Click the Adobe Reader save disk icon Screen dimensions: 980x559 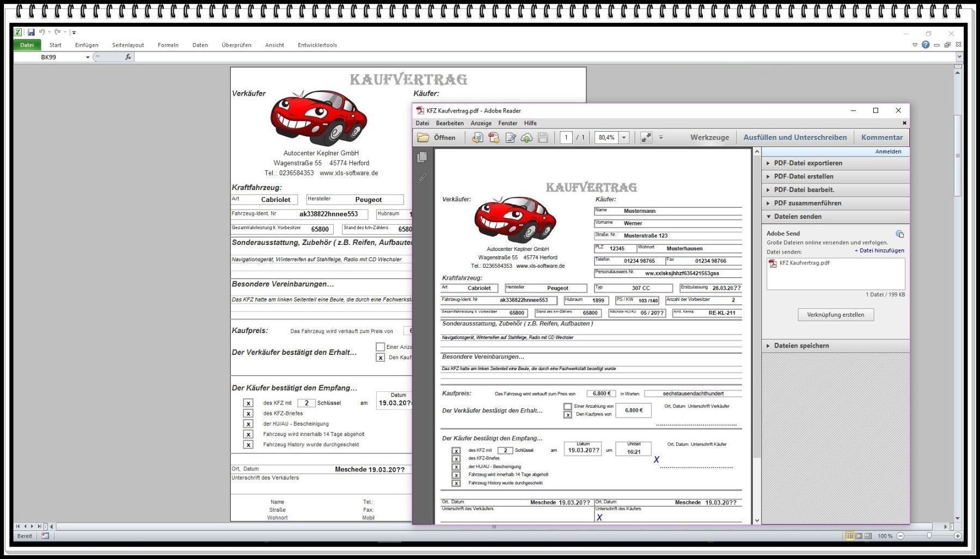543,138
